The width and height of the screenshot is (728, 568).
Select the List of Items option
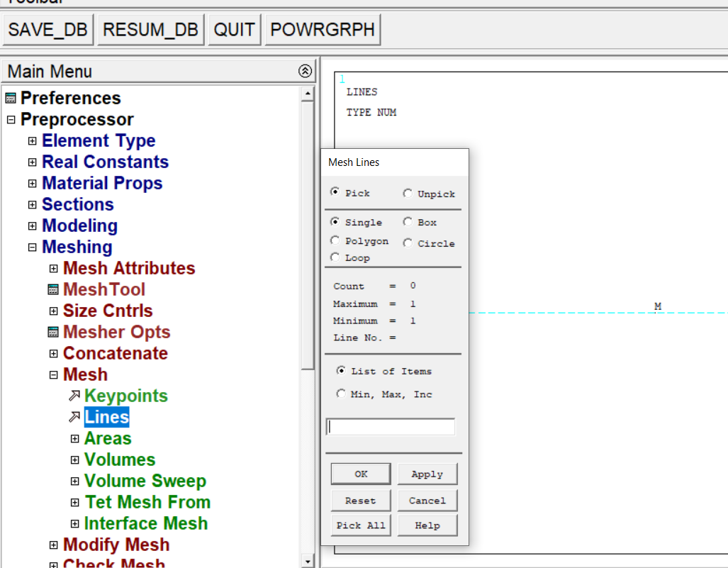point(341,371)
